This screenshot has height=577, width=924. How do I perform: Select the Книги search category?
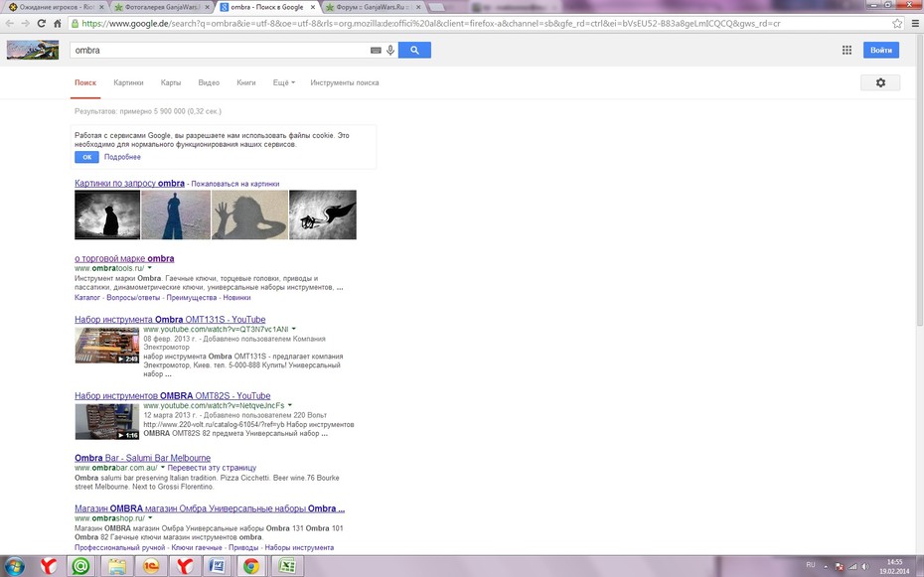246,83
